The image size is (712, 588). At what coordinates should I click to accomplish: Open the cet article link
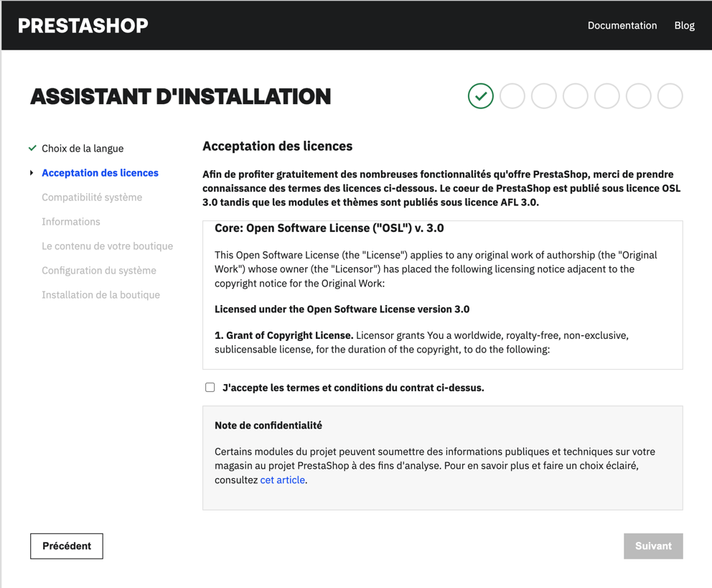(283, 480)
